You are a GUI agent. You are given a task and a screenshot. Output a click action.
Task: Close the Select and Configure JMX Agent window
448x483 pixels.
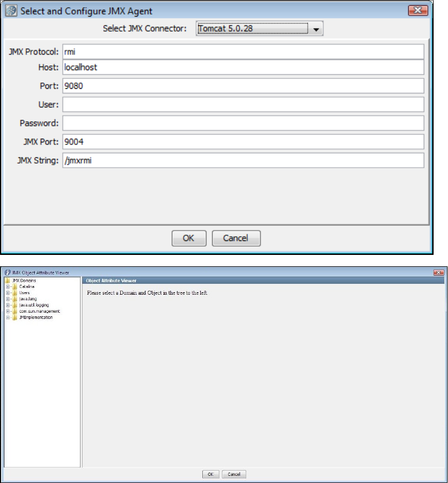pos(418,10)
